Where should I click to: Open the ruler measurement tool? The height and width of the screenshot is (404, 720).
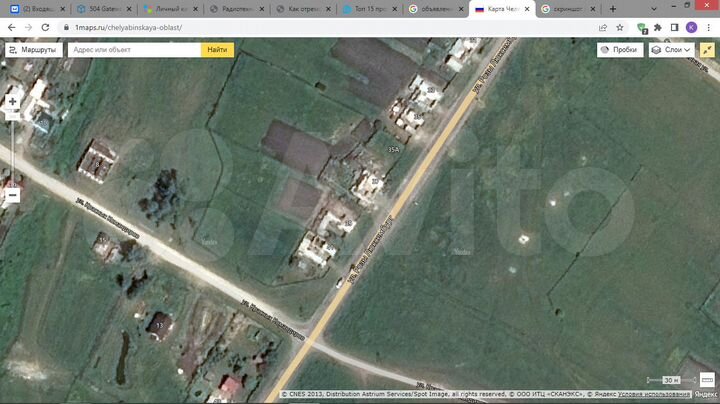coord(707,380)
